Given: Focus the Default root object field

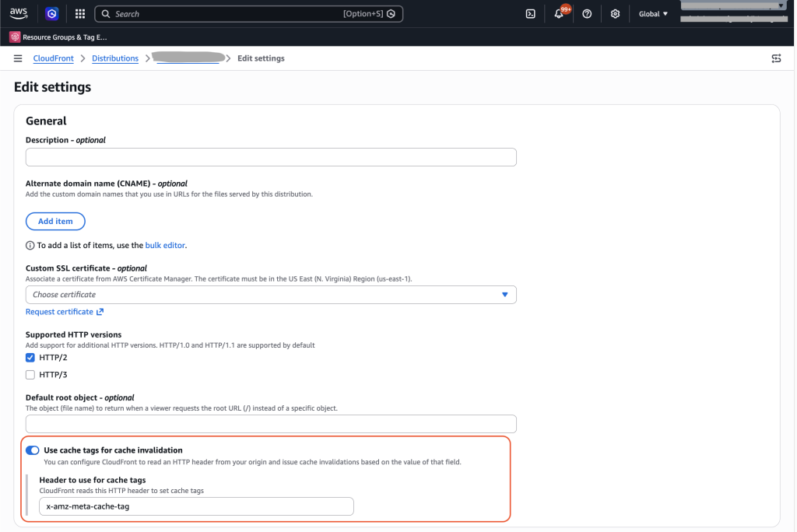Looking at the screenshot, I should 271,424.
